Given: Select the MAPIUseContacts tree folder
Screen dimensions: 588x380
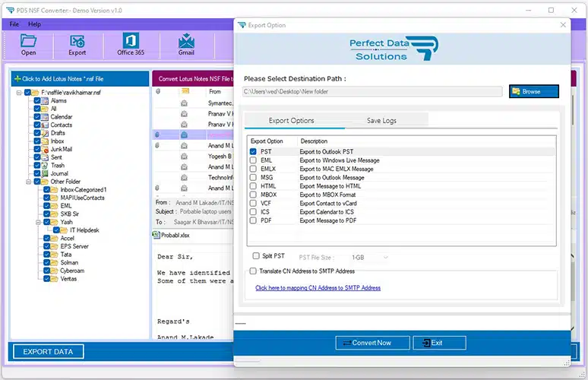Looking at the screenshot, I should (x=82, y=198).
